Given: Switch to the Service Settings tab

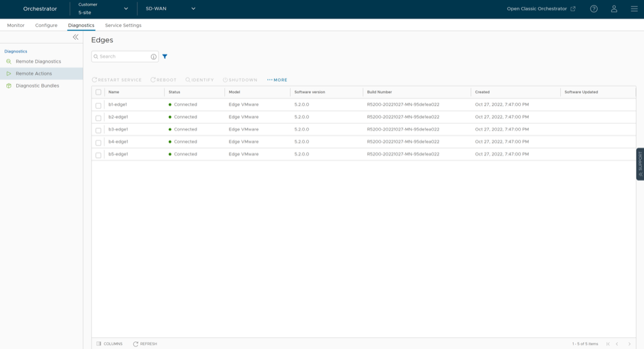Looking at the screenshot, I should tap(123, 25).
